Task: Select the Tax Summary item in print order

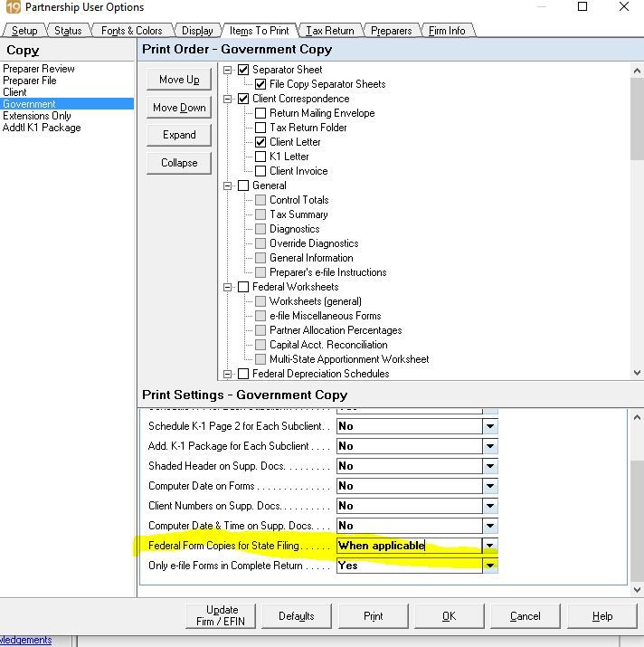Action: tap(298, 214)
